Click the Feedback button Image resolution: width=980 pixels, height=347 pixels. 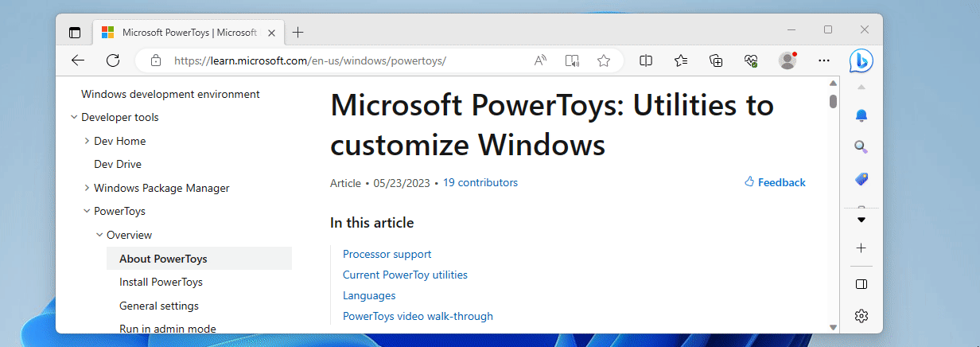[x=775, y=183]
